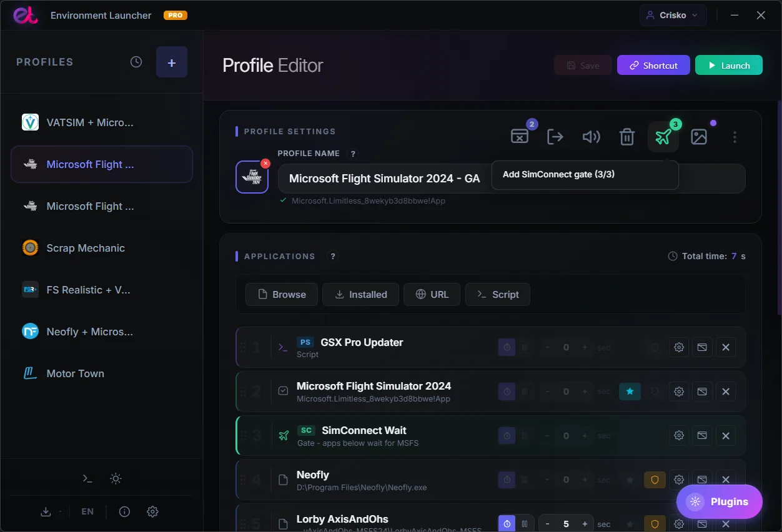Remove the SimConnect Wait gate
This screenshot has height=532, width=782.
point(726,435)
